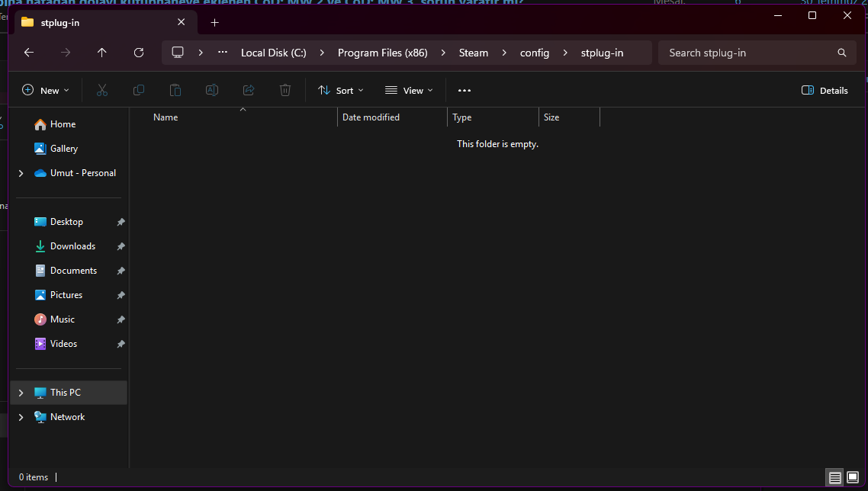
Task: Click the pin icon beside Videos
Action: point(121,344)
